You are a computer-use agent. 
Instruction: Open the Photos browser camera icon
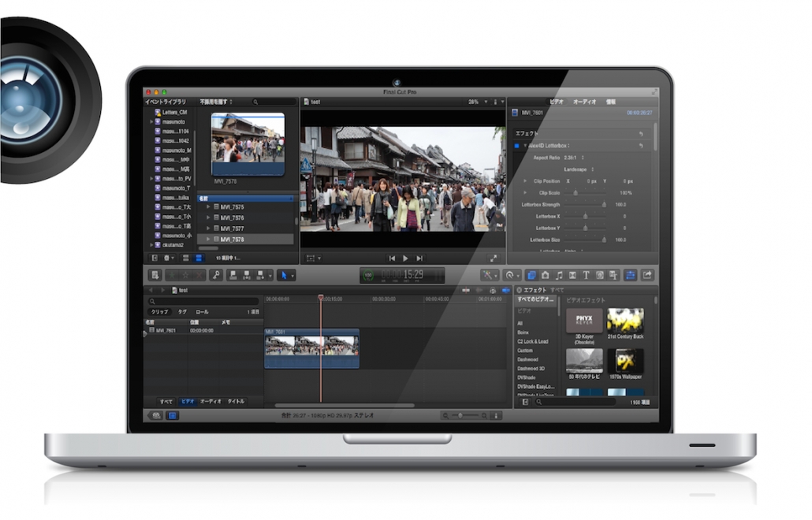[545, 275]
